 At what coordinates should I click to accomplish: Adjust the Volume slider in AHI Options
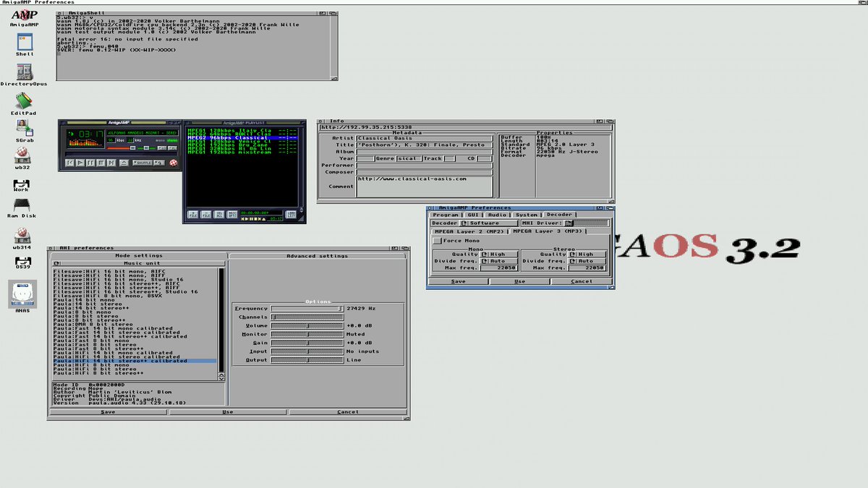click(307, 325)
